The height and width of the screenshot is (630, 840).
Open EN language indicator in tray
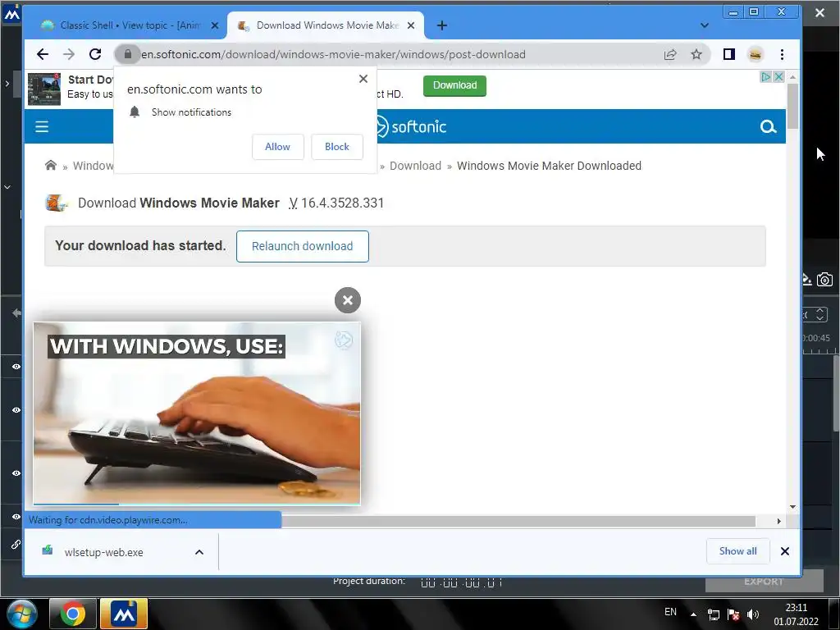pos(670,612)
